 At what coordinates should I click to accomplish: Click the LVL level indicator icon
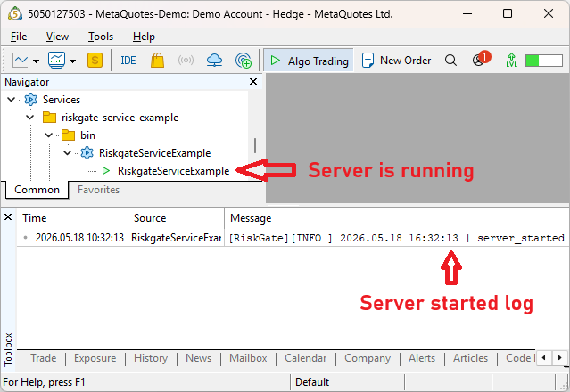511,61
